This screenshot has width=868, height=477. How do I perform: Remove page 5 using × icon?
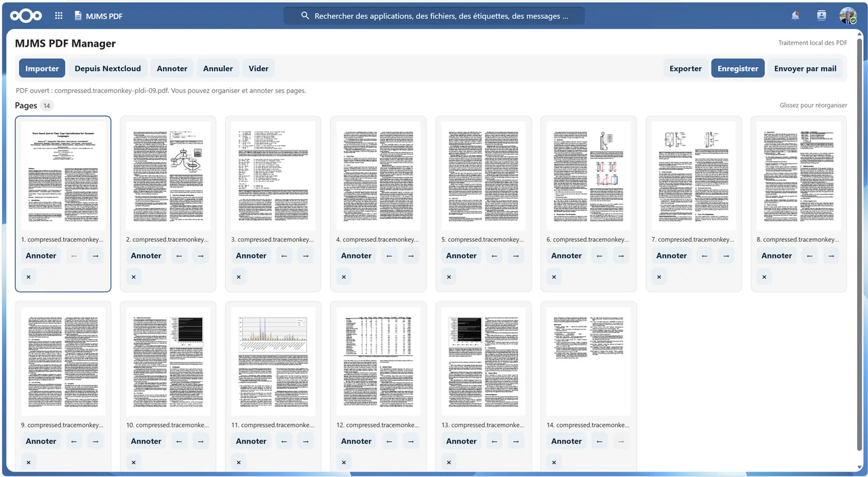(x=449, y=276)
